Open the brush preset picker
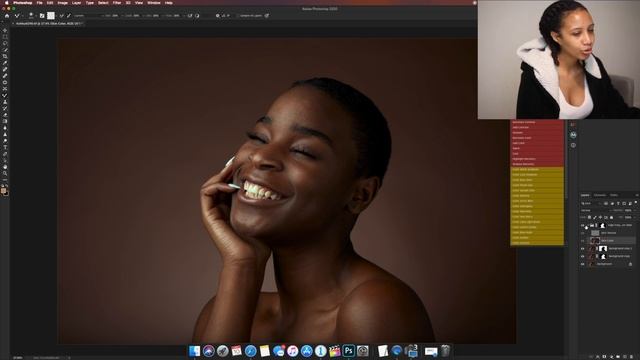 pyautogui.click(x=31, y=16)
